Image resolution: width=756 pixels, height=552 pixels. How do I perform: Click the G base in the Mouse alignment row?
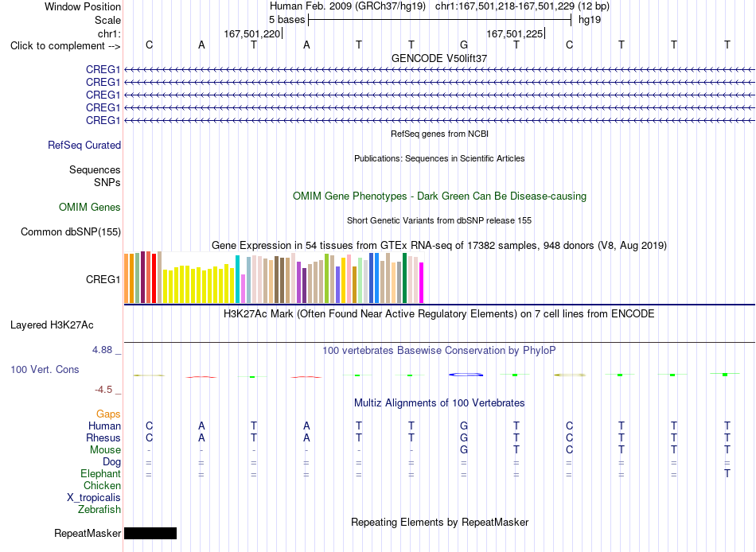(464, 450)
